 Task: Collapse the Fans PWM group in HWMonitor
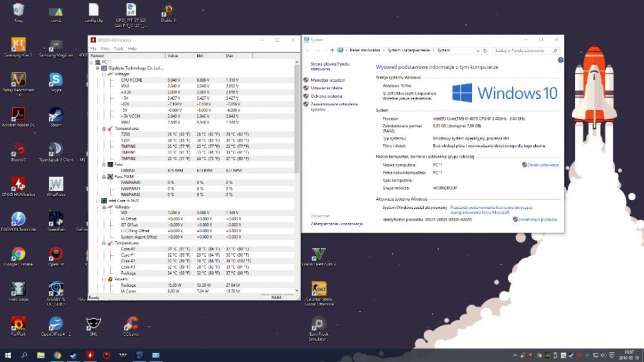[x=104, y=177]
